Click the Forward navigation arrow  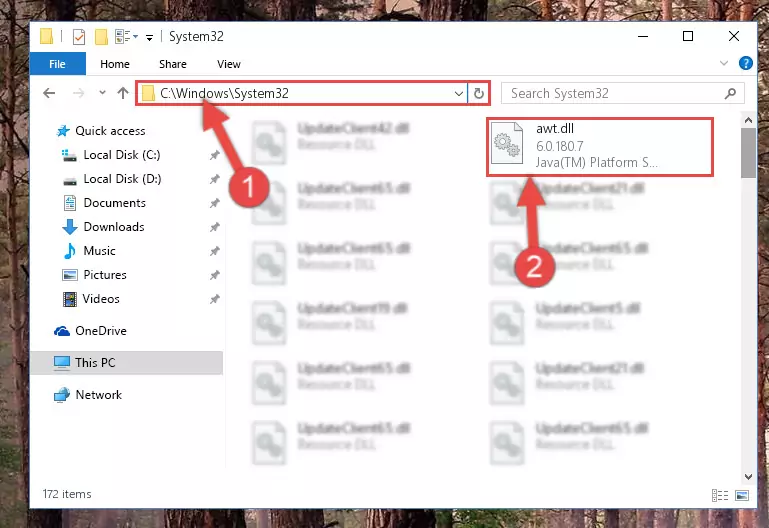78,93
